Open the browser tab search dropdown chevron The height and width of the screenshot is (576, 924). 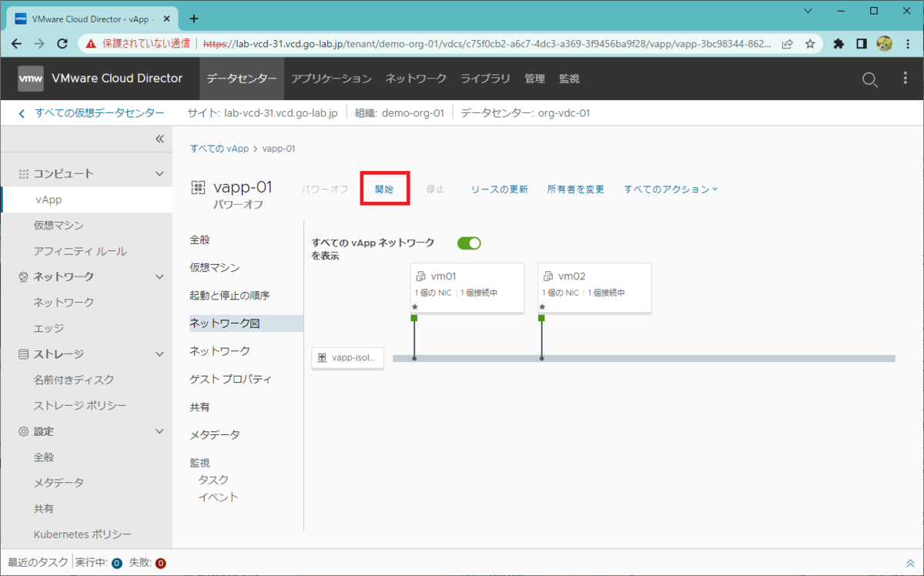[808, 12]
